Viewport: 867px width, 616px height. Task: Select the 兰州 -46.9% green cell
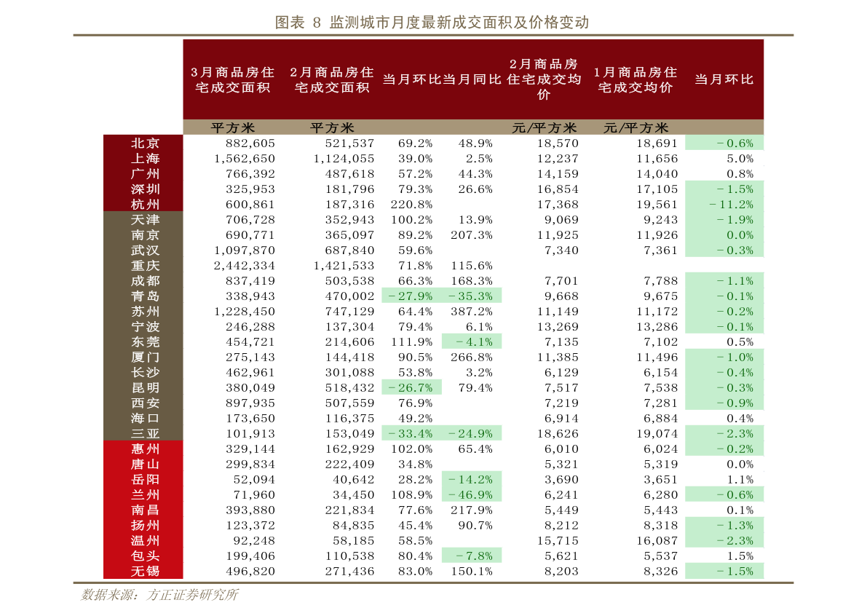tap(472, 495)
